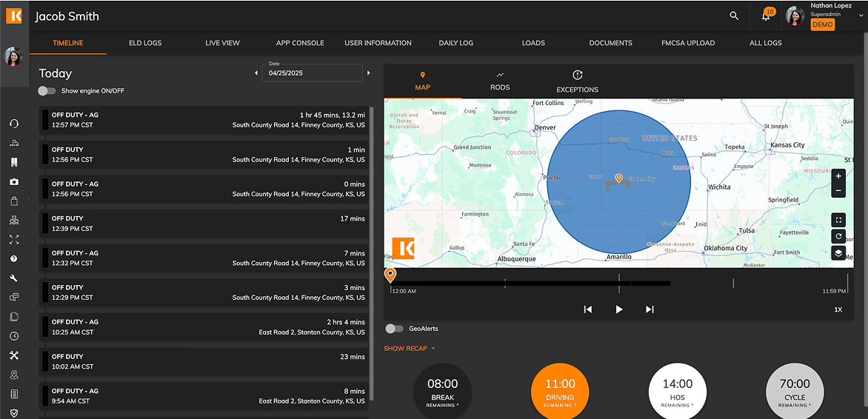Enable Show engine ON/OFF toggle
The width and height of the screenshot is (868, 419).
pos(47,91)
